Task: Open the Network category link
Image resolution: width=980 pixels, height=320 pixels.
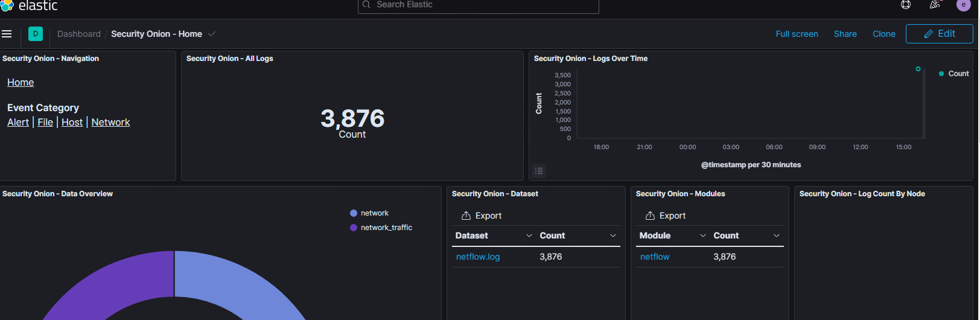Action: click(x=110, y=122)
